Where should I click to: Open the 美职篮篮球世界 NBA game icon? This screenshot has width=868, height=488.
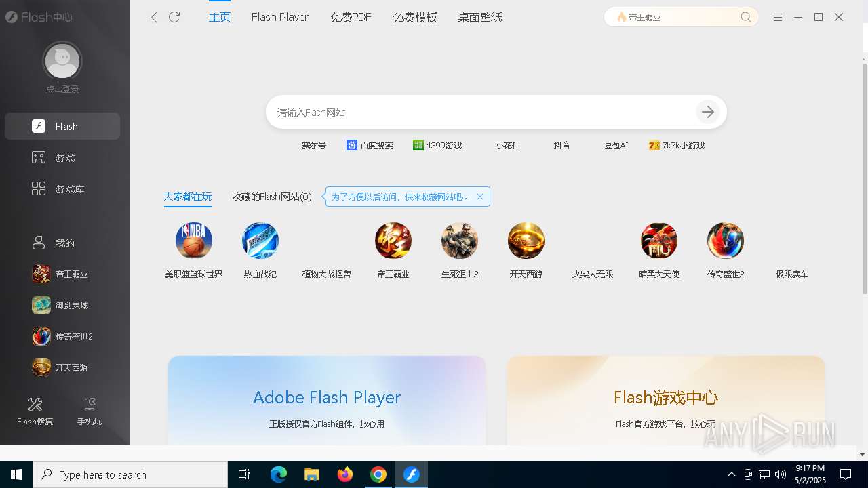pos(194,241)
